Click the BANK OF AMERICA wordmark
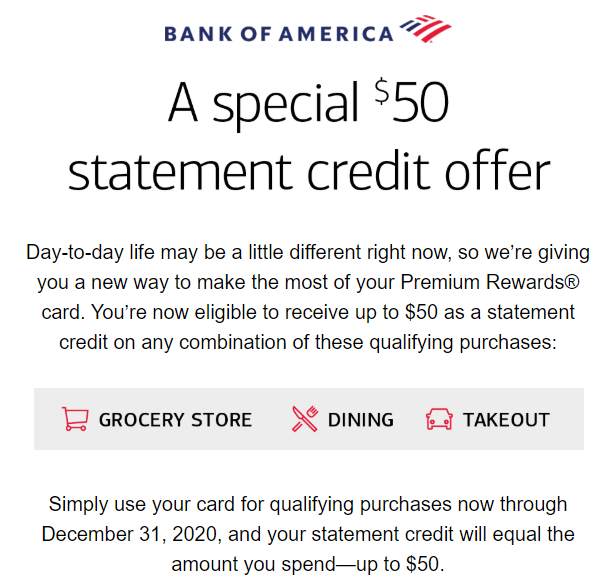This screenshot has height=588, width=608. coord(279,34)
